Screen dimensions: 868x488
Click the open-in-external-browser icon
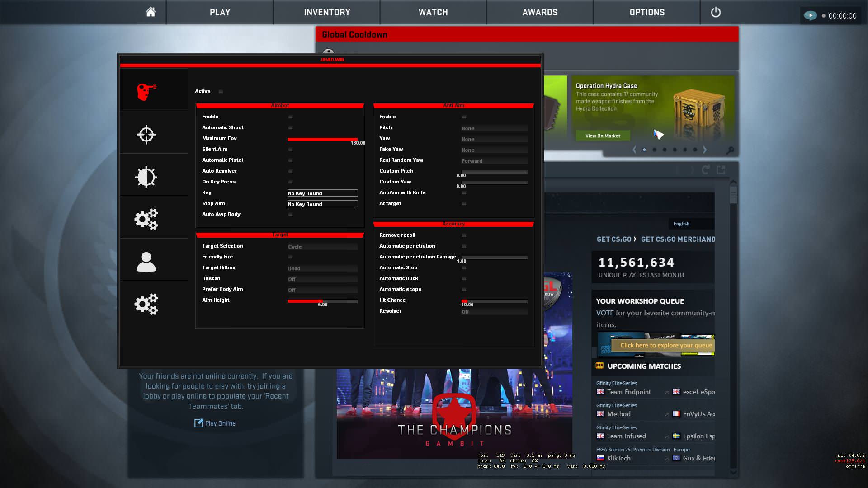tap(721, 170)
